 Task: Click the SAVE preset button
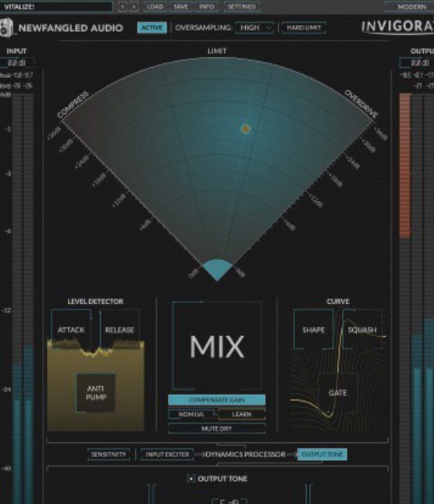181,6
